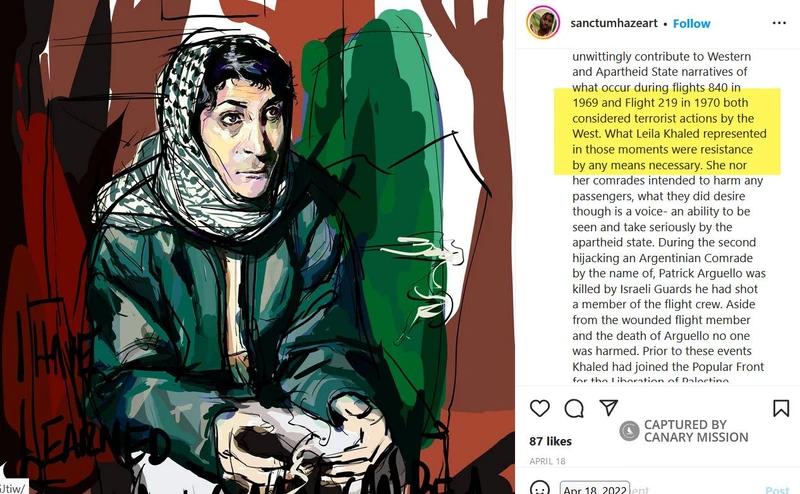This screenshot has height=494, width=800.
Task: Click the Apr 18, 2022 date tooltip
Action: click(x=595, y=488)
